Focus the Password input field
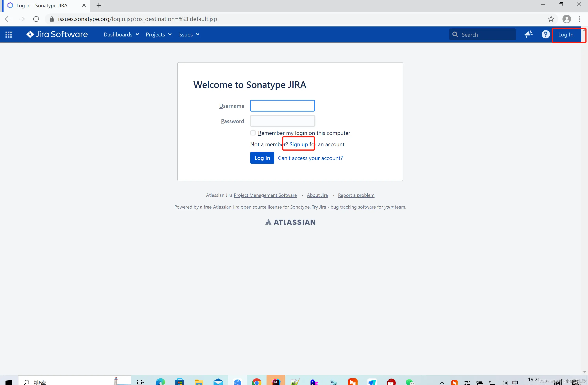Viewport: 588px width, 385px height. pyautogui.click(x=282, y=121)
